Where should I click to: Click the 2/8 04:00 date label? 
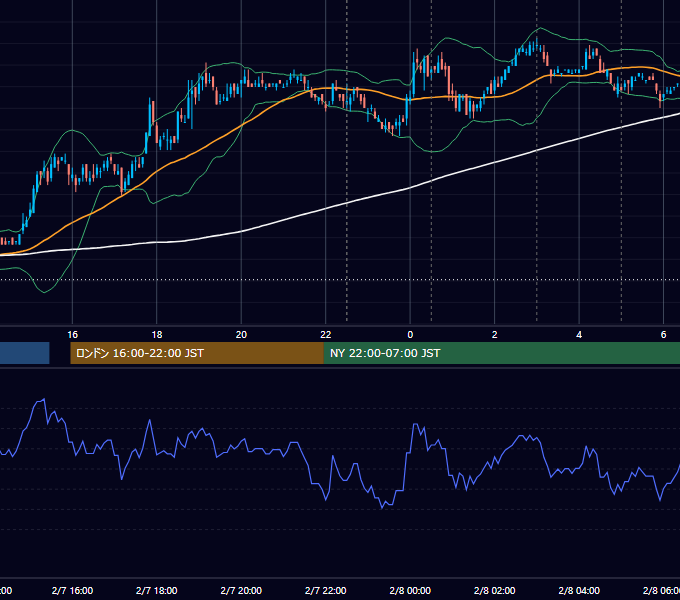[579, 590]
